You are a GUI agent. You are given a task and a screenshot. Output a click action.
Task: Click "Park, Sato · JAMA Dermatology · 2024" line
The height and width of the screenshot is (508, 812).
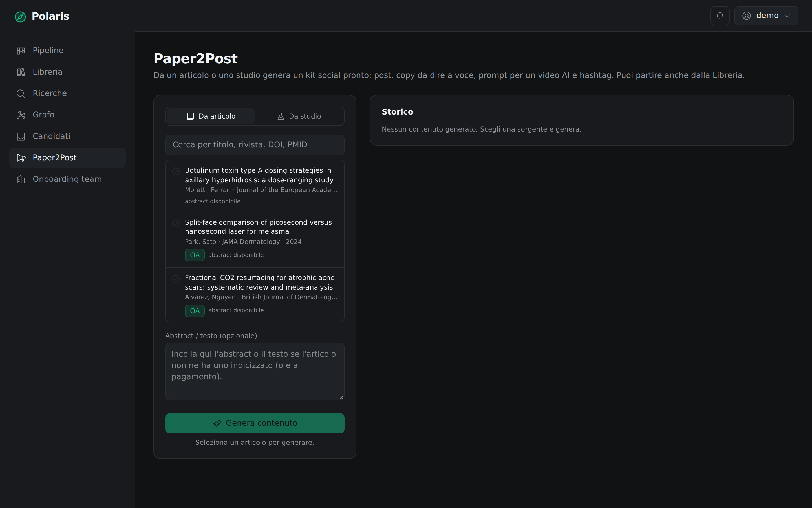[243, 242]
